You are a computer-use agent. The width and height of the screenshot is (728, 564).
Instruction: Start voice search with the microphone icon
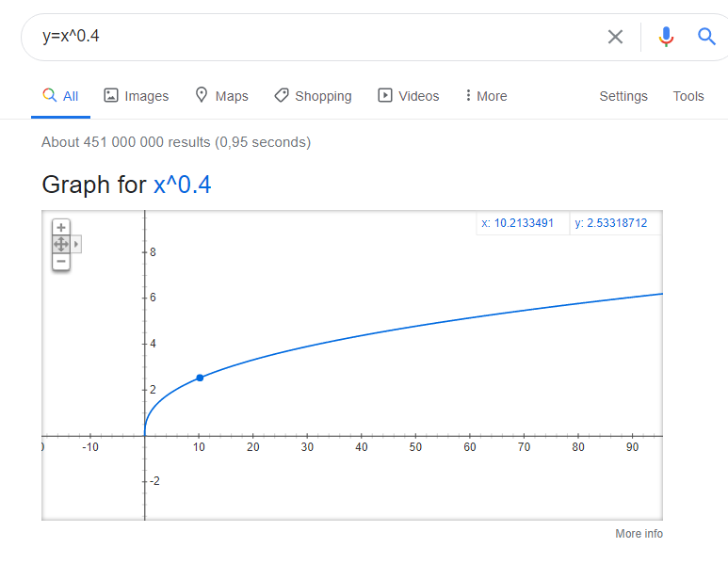(x=666, y=36)
